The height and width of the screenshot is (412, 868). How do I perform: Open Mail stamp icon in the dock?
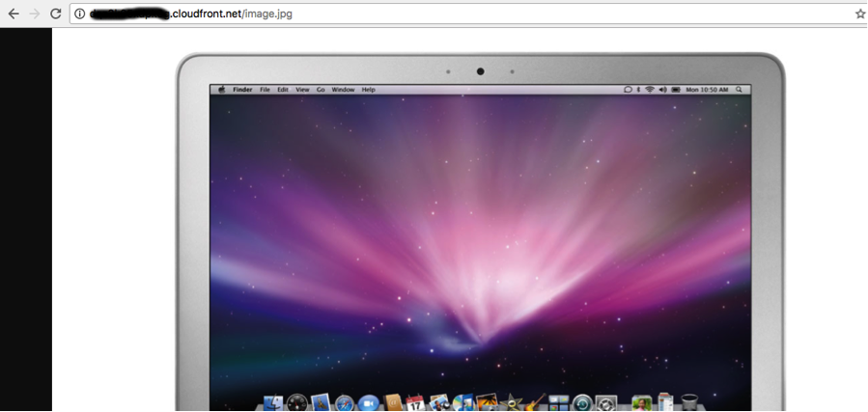[x=321, y=402]
